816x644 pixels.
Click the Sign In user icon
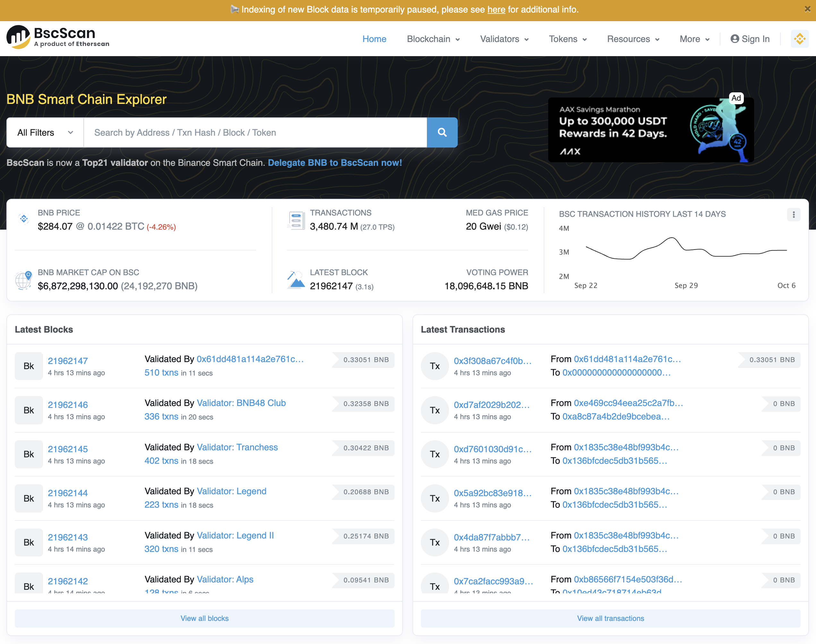click(x=735, y=39)
